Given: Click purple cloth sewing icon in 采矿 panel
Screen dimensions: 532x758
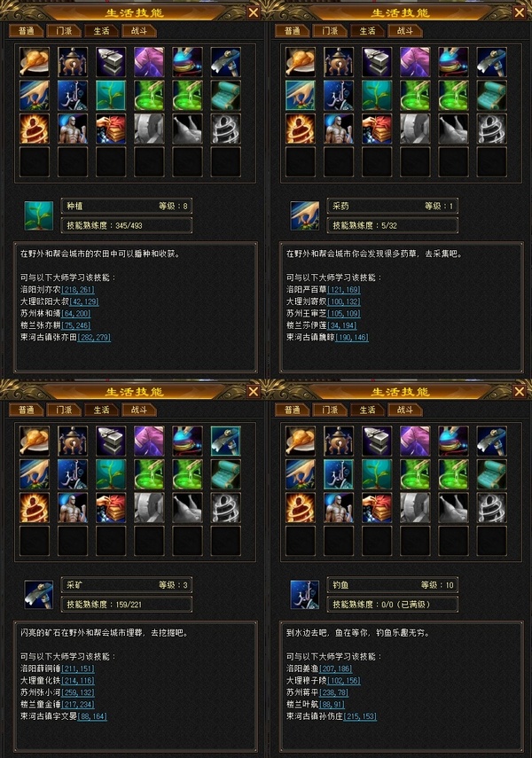Looking at the screenshot, I should click(149, 441).
